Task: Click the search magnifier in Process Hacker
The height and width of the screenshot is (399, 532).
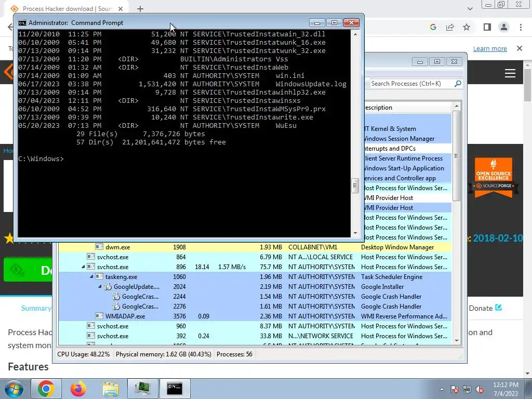Action: pyautogui.click(x=457, y=84)
